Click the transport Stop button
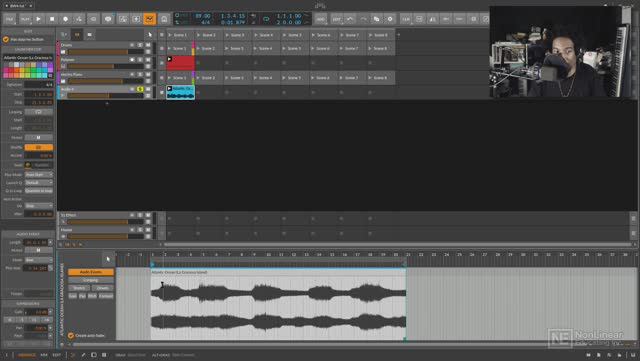The width and height of the screenshot is (640, 361). tap(52, 19)
